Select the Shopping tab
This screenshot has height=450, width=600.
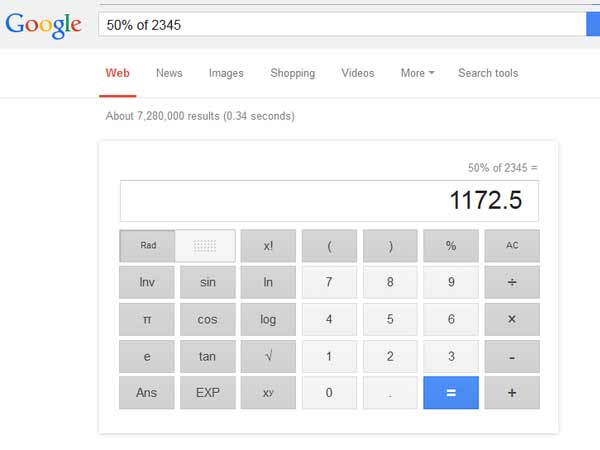point(292,73)
